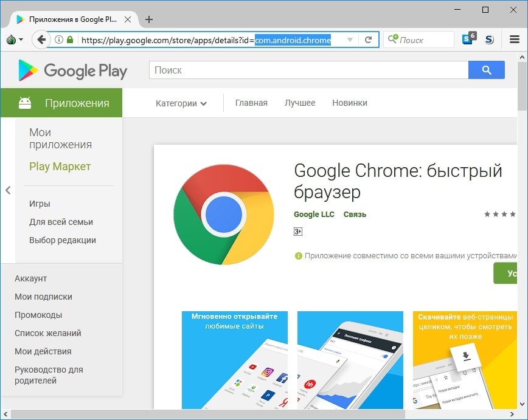Click the blue search magnifier button

486,70
